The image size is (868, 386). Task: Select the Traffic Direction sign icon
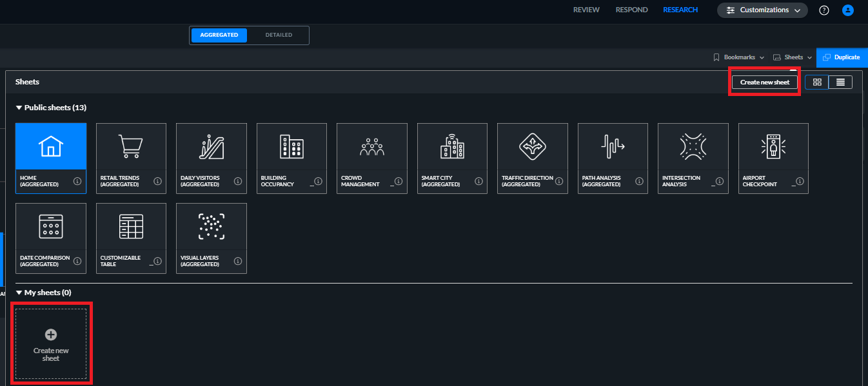[533, 147]
